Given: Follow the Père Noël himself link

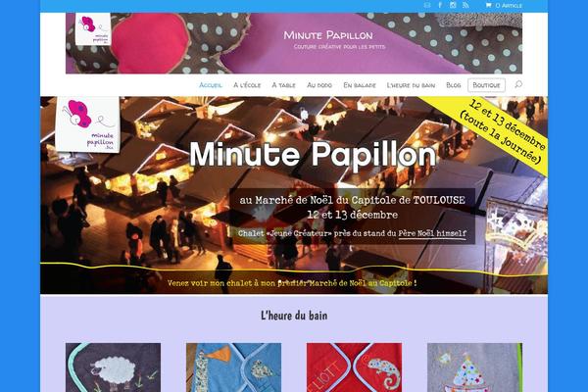Looking at the screenshot, I should [432, 233].
